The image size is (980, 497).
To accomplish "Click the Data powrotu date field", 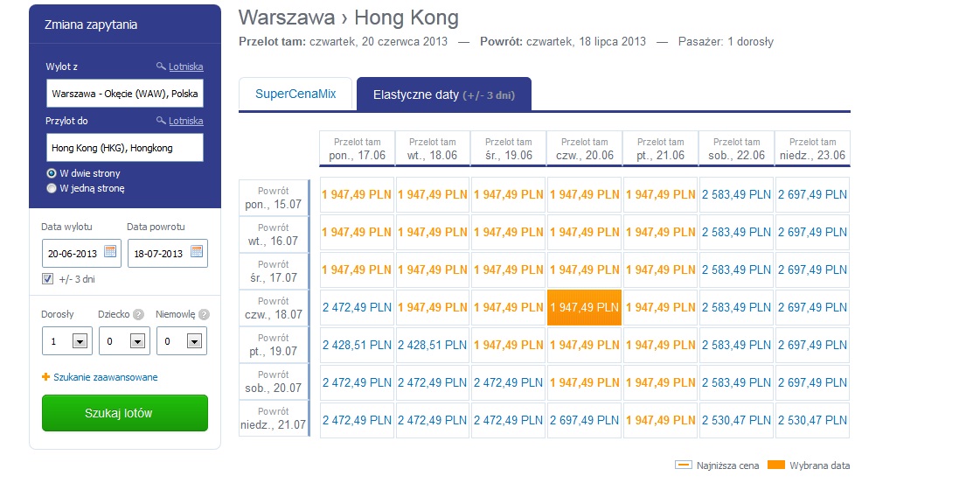I will (x=168, y=254).
